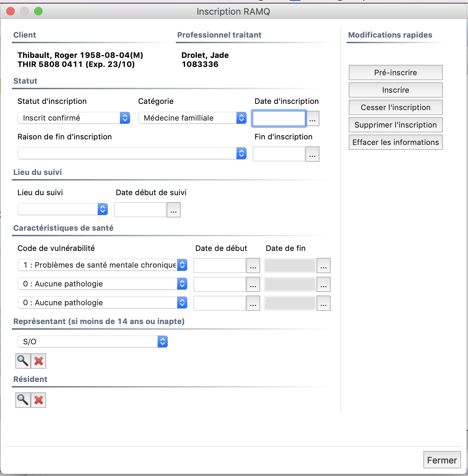Open date picker beside Date début de suivi
468x476 pixels.
(x=174, y=210)
